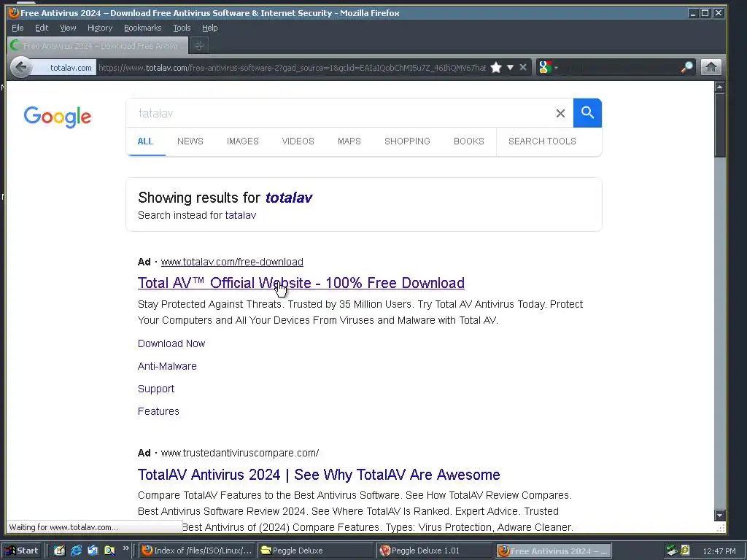Switch to the SHOPPING results tab
This screenshot has height=560, width=747.
(407, 141)
